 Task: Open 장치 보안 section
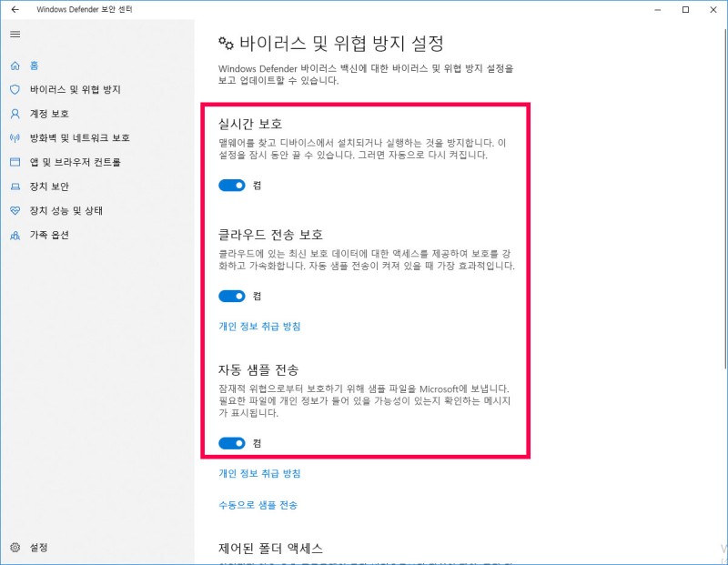tap(49, 187)
